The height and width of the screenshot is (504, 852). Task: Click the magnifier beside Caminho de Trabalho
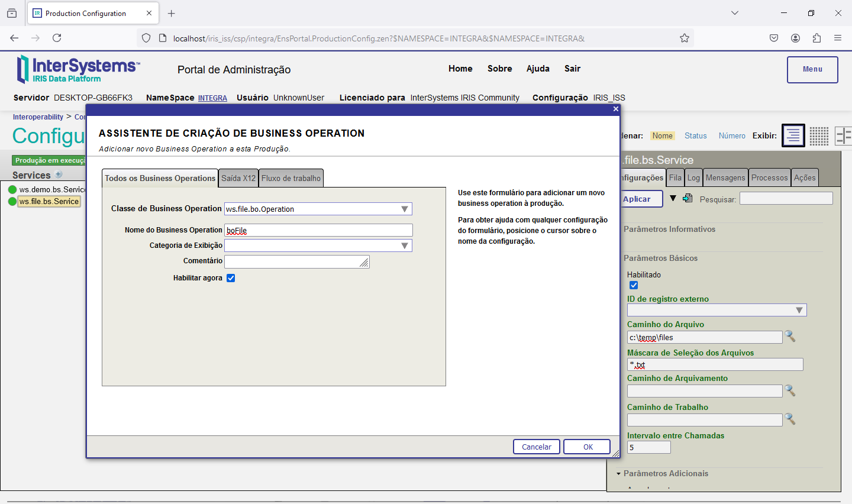pos(790,419)
